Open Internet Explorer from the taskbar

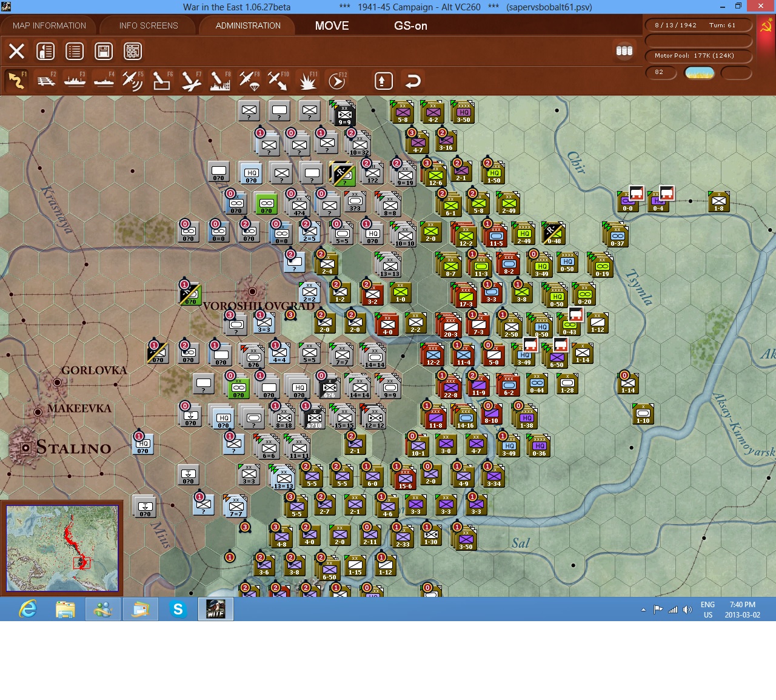[x=28, y=609]
